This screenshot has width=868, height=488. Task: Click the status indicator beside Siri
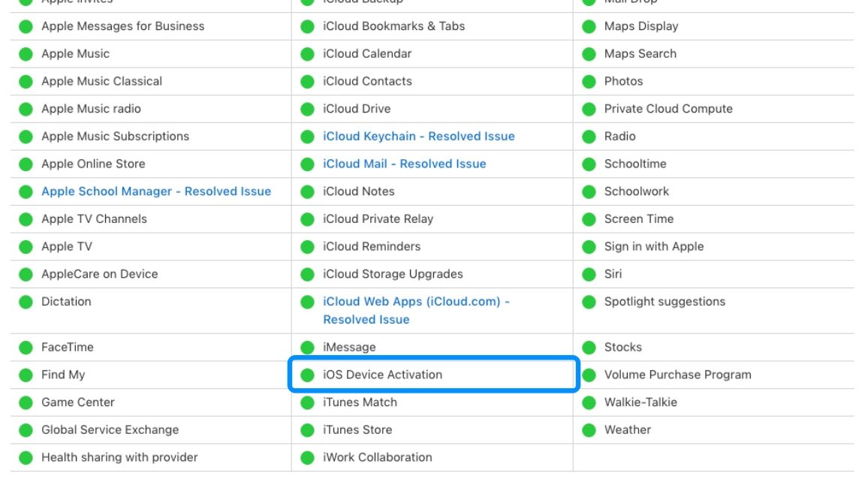(x=588, y=274)
